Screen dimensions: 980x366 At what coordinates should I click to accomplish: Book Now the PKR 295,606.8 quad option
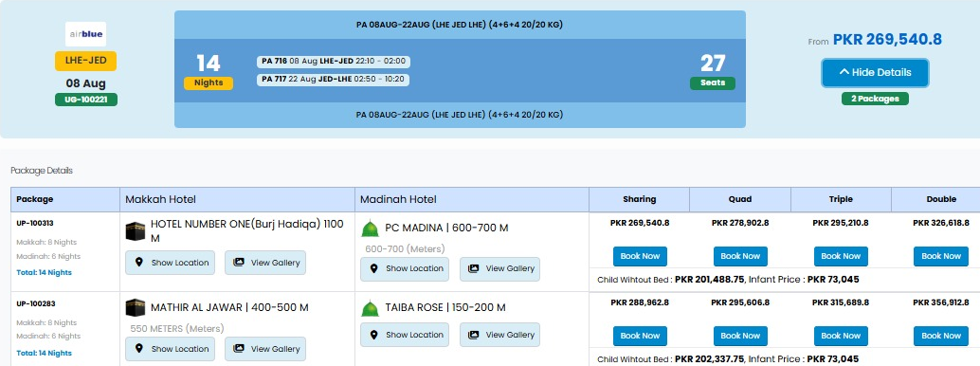[x=740, y=336]
